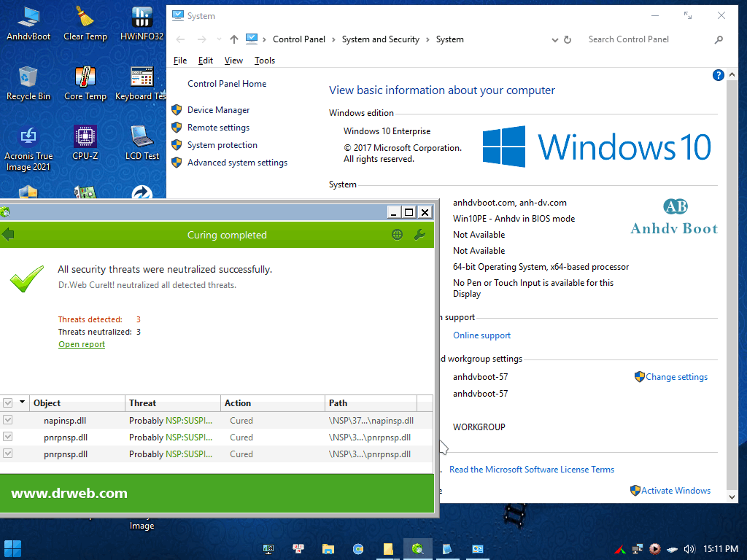This screenshot has height=560, width=747.
Task: Read the Microsoft Software License Terms link
Action: [532, 470]
